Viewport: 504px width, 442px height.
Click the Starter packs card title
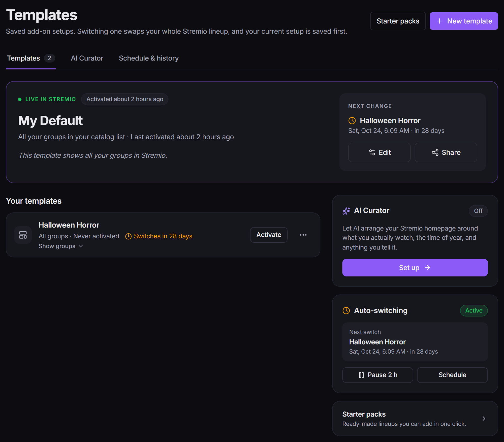tap(364, 414)
